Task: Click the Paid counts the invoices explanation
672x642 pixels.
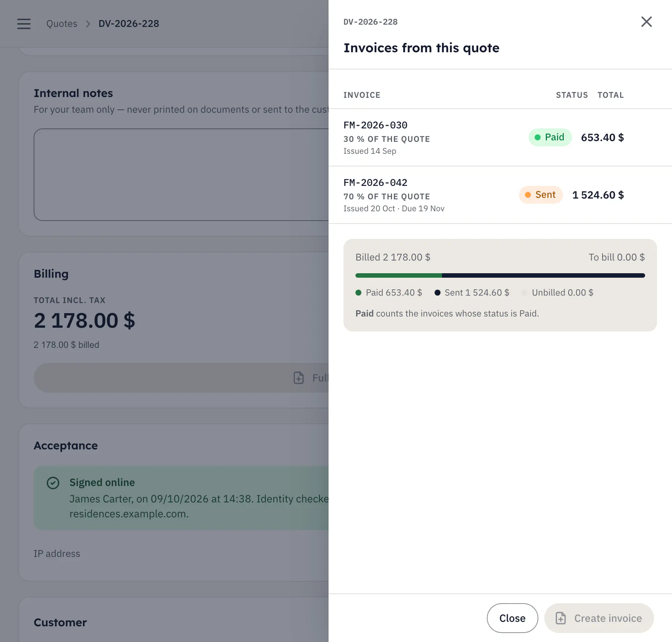Action: (447, 314)
